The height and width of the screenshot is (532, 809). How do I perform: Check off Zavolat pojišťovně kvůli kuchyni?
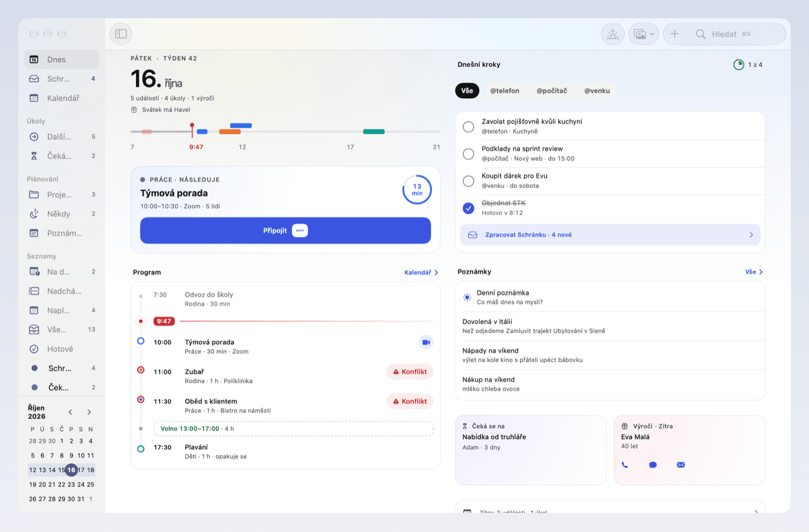point(468,126)
